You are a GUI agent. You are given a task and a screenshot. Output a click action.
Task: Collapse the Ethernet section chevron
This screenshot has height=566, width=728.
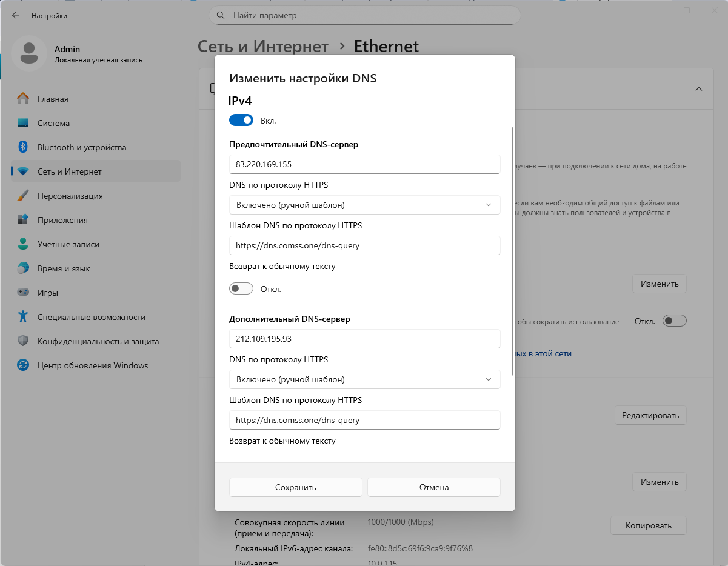(x=698, y=89)
